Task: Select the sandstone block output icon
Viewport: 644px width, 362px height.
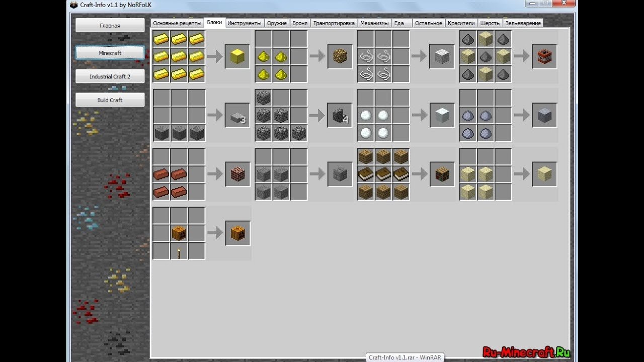Action: [544, 174]
